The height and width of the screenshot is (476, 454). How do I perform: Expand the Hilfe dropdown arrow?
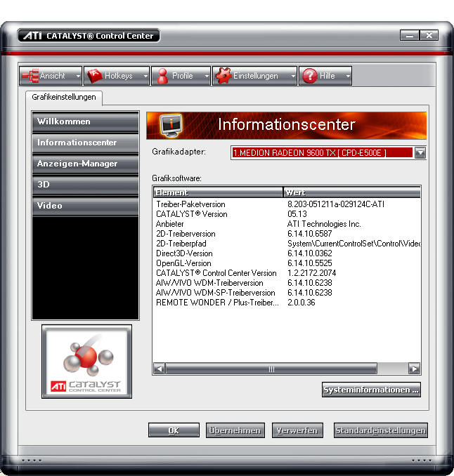pos(348,76)
